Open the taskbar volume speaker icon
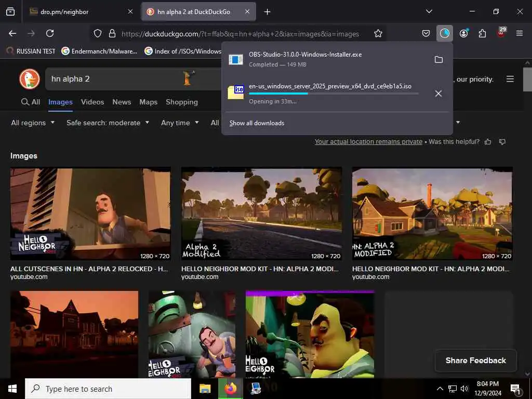This screenshot has height=399, width=532. [x=464, y=389]
